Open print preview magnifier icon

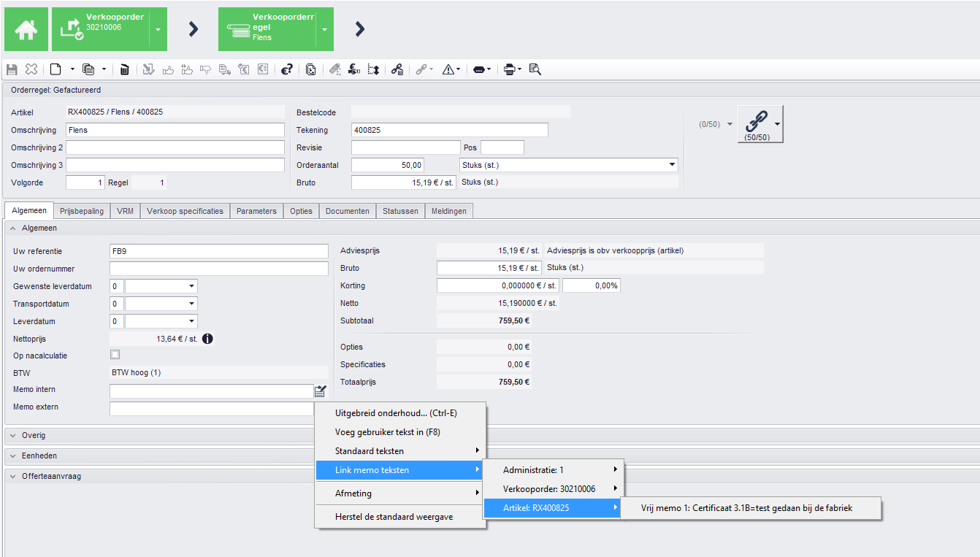(535, 69)
